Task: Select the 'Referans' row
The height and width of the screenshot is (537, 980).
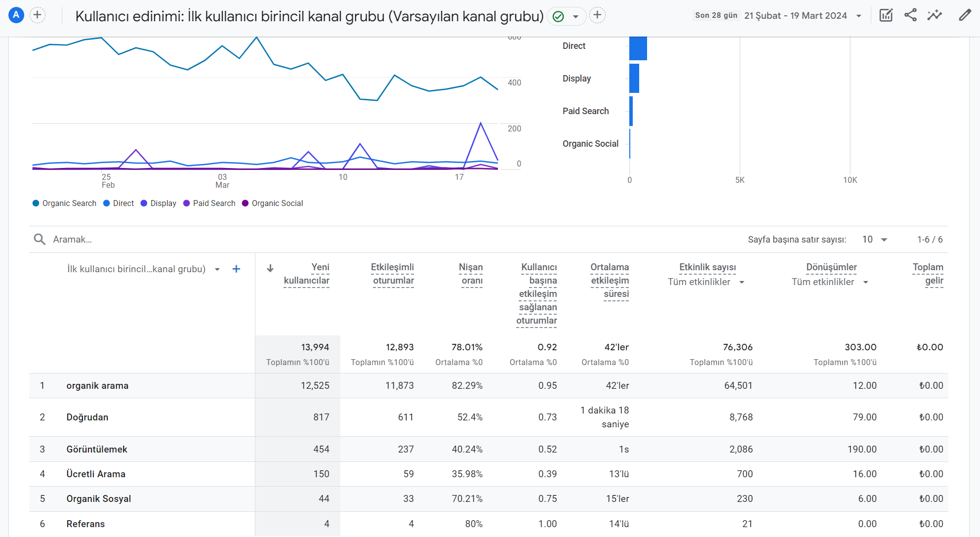Action: (489, 524)
